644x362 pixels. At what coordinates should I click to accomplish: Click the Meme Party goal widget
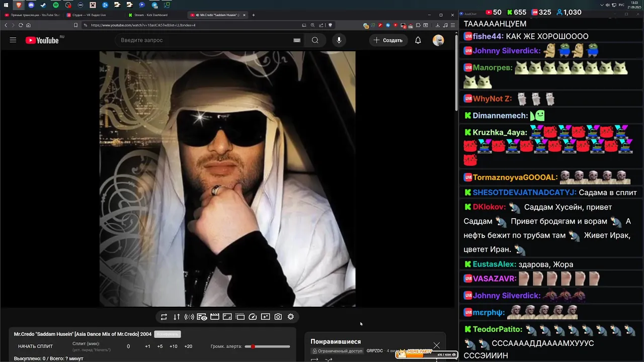click(427, 353)
